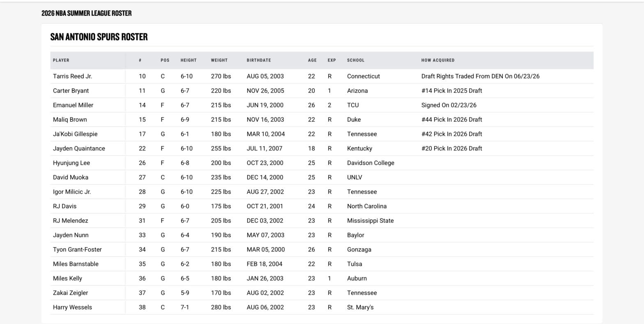Click birthdate MAY 07, 2003
Image resolution: width=644 pixels, height=324 pixels.
(266, 235)
